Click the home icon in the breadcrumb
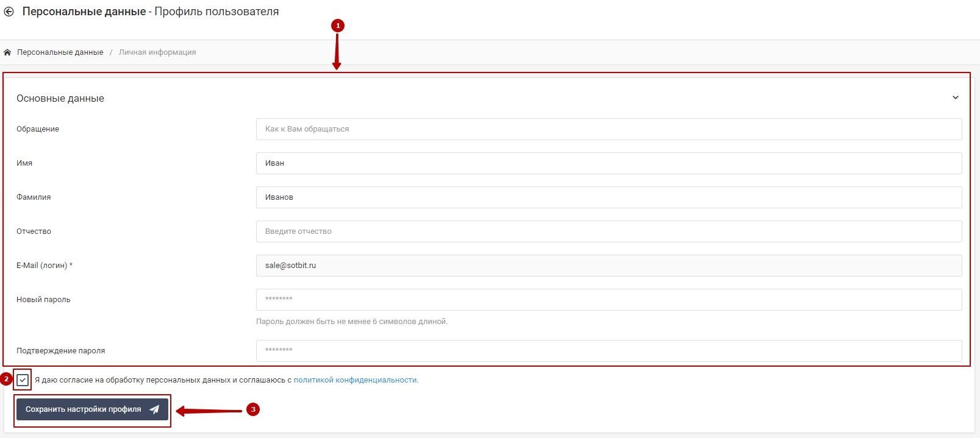The image size is (980, 438). (7, 52)
